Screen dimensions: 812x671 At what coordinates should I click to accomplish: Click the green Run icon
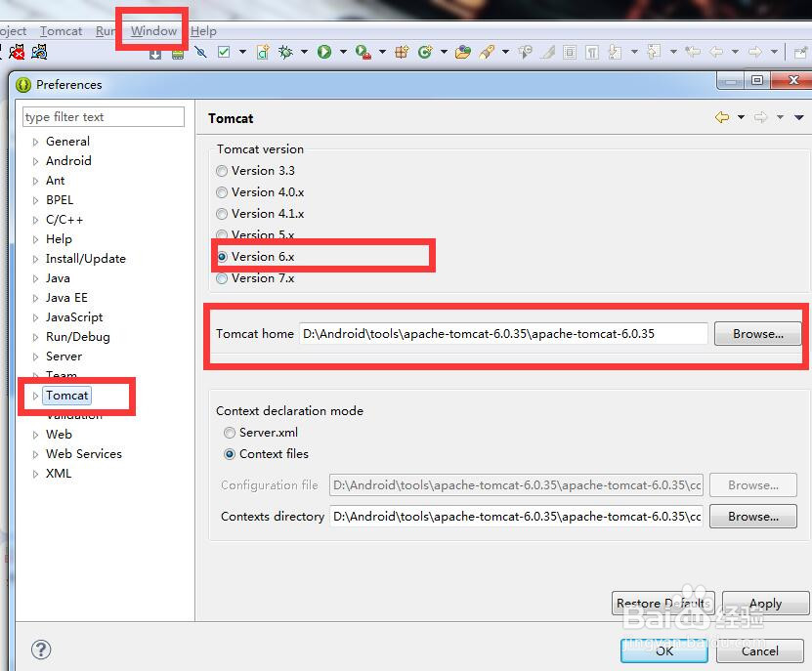click(x=324, y=52)
